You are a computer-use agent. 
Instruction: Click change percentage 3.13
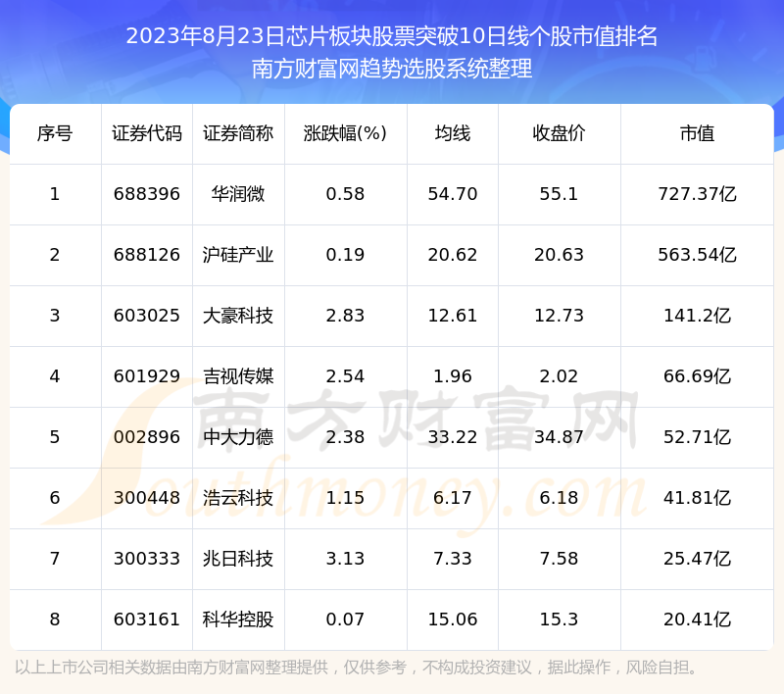click(x=345, y=559)
